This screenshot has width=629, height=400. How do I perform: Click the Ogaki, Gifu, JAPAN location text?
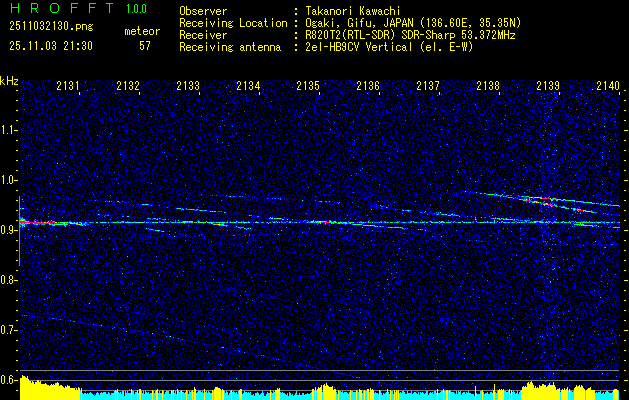tap(413, 23)
